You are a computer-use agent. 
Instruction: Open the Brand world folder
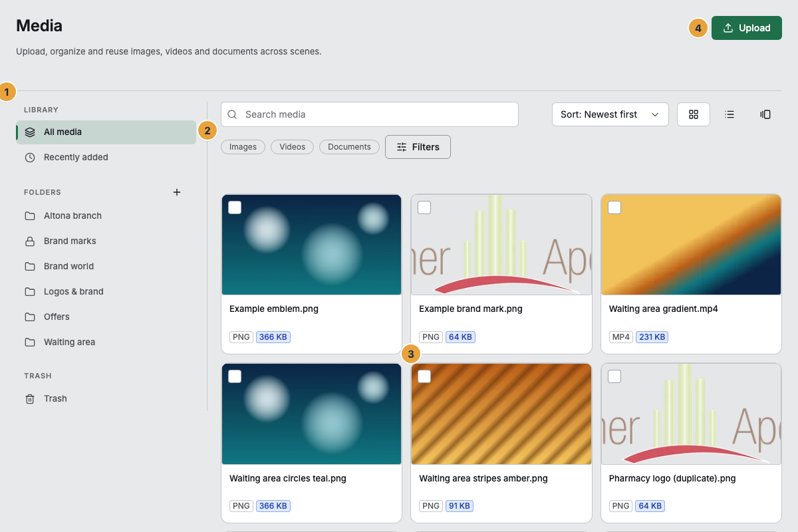[x=106, y=267]
